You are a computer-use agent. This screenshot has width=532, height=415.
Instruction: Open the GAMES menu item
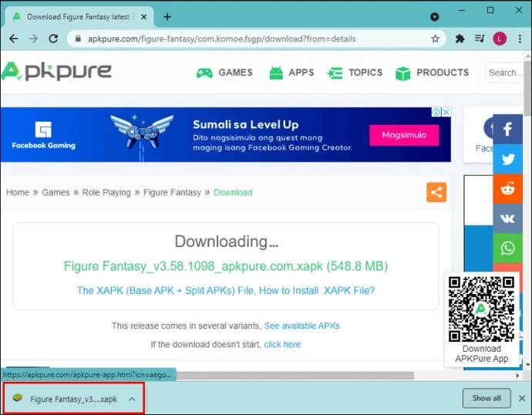click(x=224, y=73)
